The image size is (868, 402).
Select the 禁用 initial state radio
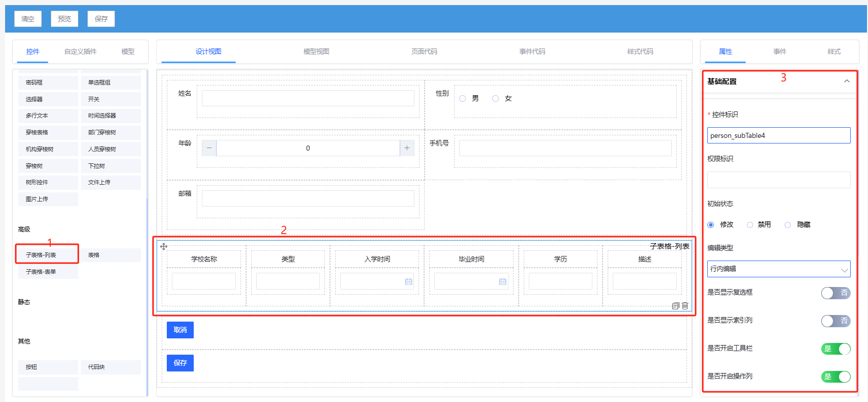pos(750,225)
